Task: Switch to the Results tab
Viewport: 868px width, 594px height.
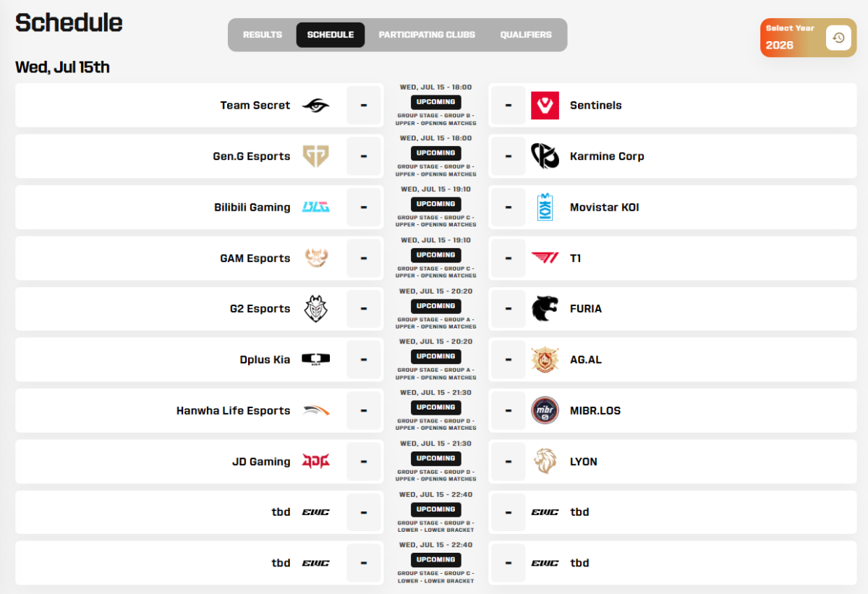Action: click(x=263, y=35)
